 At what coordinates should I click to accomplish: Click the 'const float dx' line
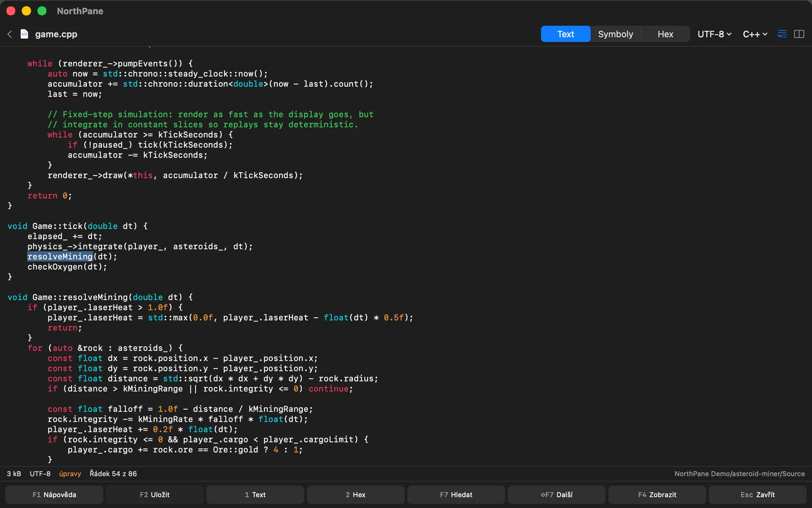point(183,358)
